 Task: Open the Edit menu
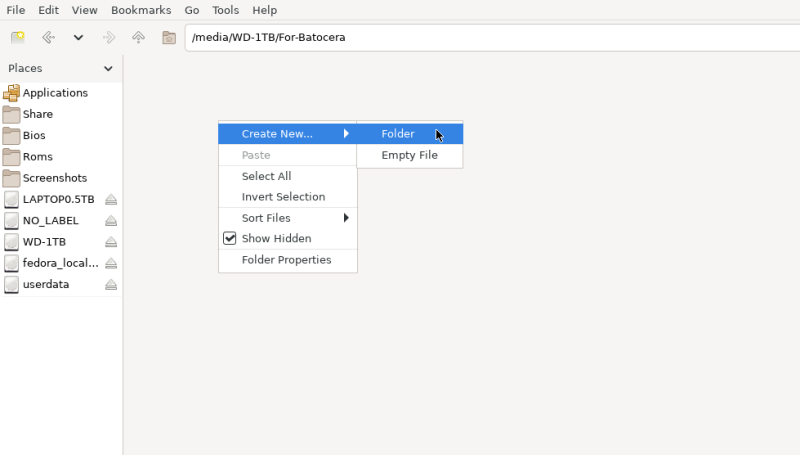click(x=48, y=10)
